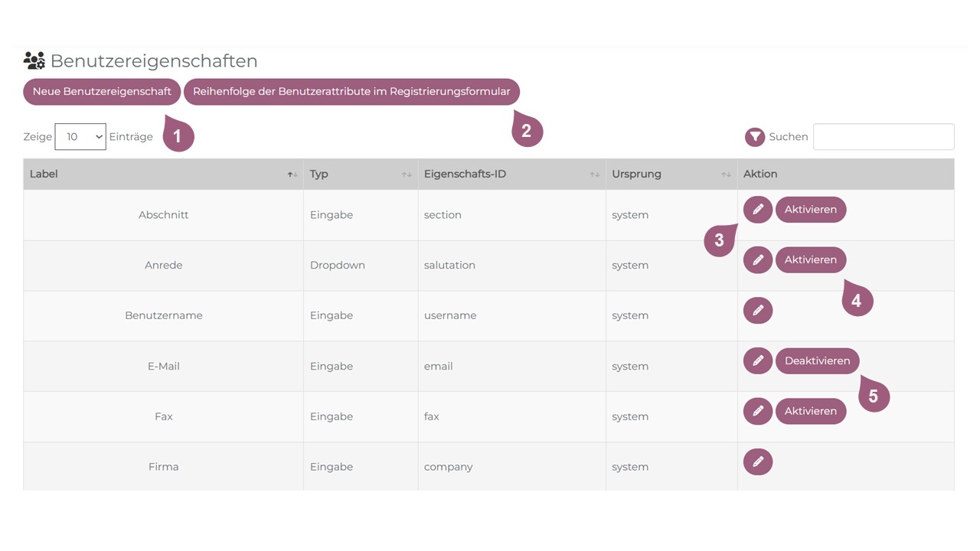Sort table by Typ column arrows
The image size is (980, 551).
click(407, 174)
